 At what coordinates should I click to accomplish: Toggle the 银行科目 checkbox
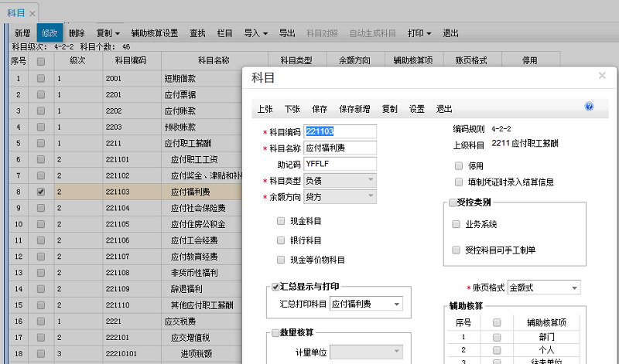pos(281,240)
